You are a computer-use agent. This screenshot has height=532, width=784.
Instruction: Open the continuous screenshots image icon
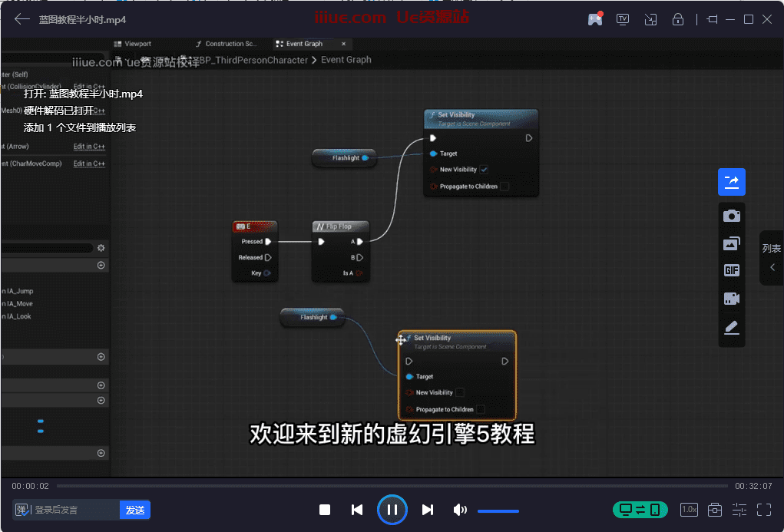tap(731, 244)
